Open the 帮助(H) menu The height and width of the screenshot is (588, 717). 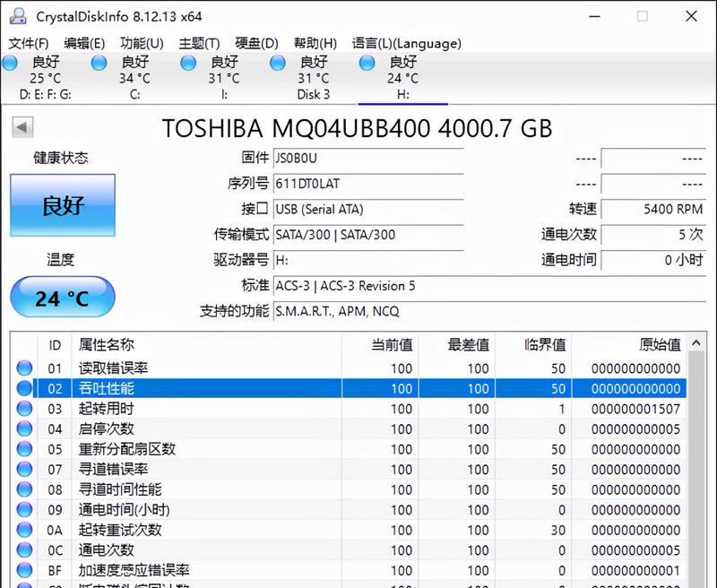click(315, 43)
